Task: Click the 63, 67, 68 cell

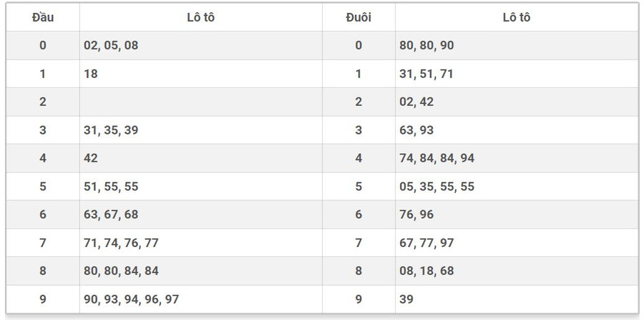Action: [111, 215]
